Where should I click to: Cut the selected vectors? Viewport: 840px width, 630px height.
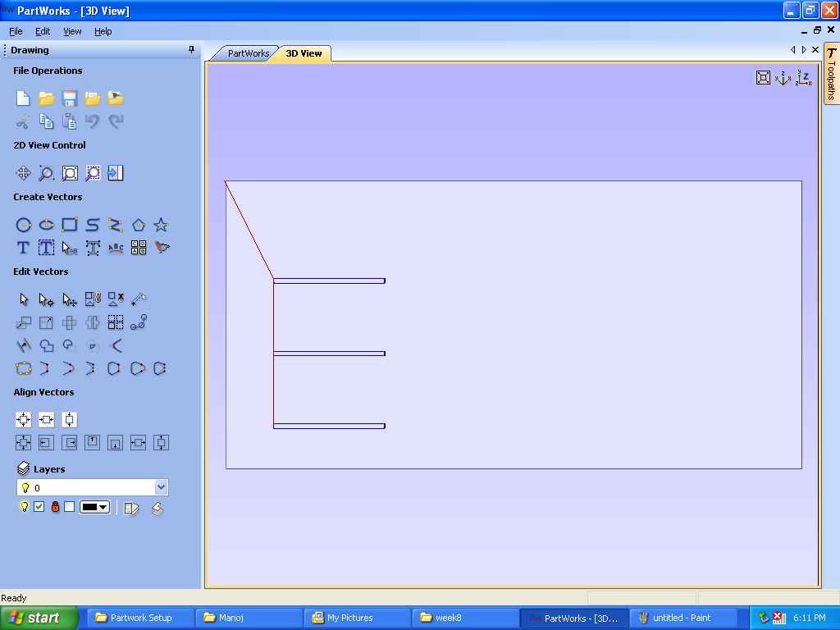(23, 121)
